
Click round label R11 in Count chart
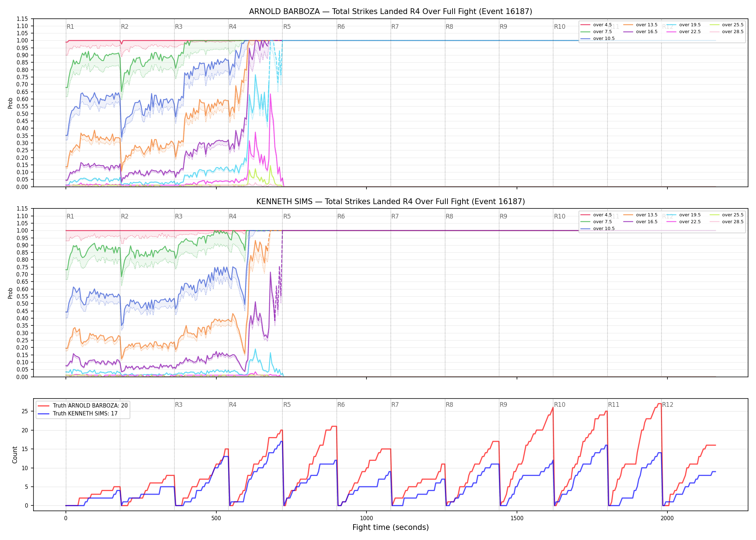click(614, 405)
